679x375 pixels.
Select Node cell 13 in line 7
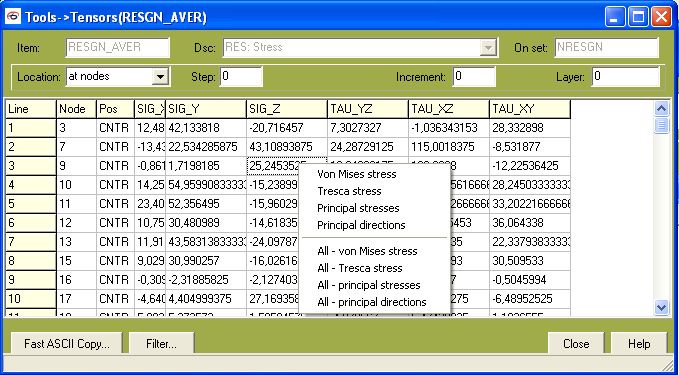click(76, 242)
